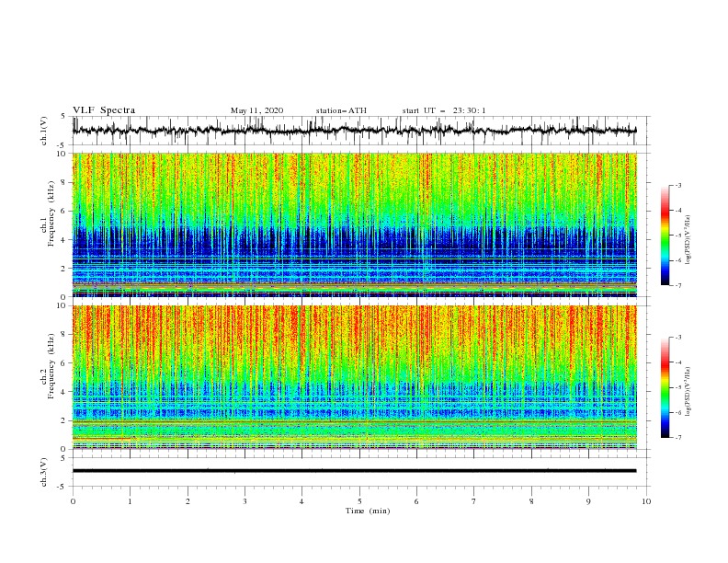Click the "station=ATH" label
Image resolution: width=728 pixels, height=563 pixels.
pos(341,110)
